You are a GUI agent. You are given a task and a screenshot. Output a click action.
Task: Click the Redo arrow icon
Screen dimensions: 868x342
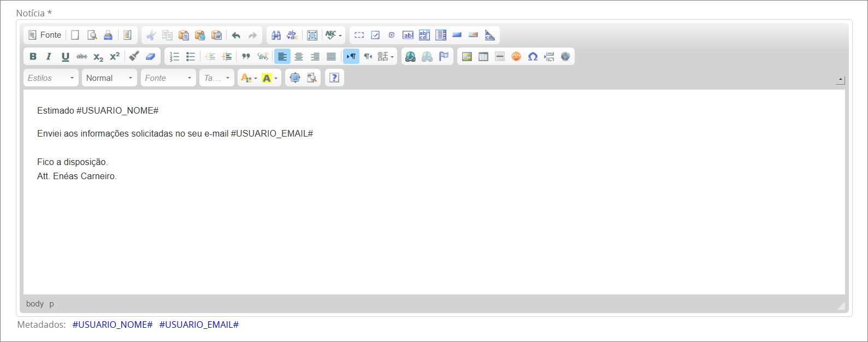coord(252,35)
